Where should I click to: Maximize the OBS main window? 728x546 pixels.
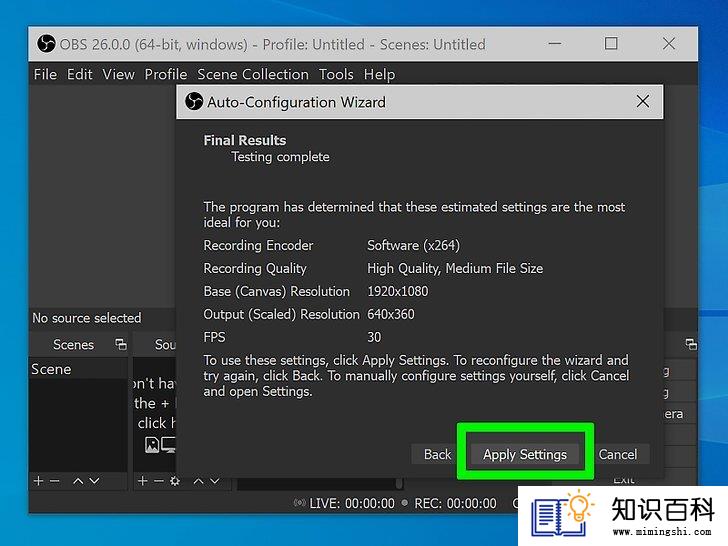coord(611,44)
